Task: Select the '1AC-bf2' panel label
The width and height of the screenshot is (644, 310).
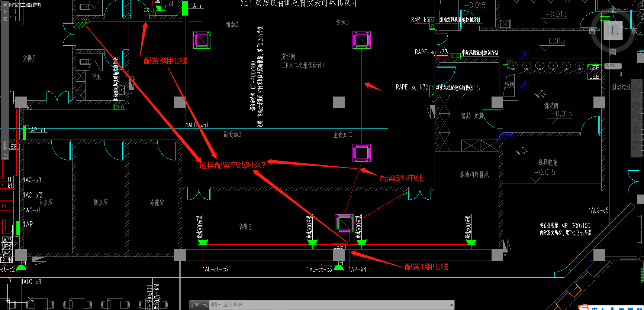Action: tap(33, 195)
